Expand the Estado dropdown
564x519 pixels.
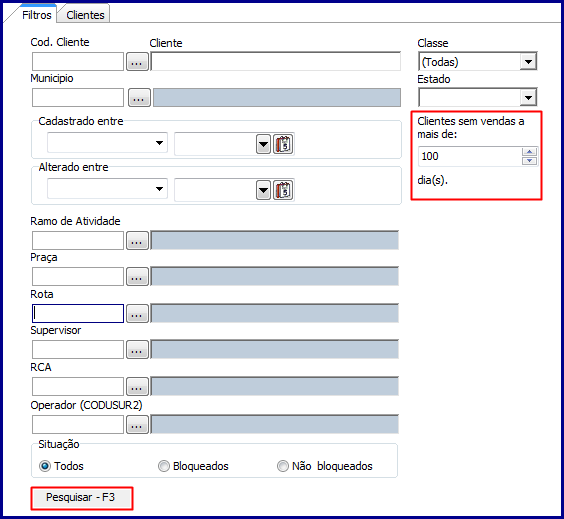coord(528,97)
